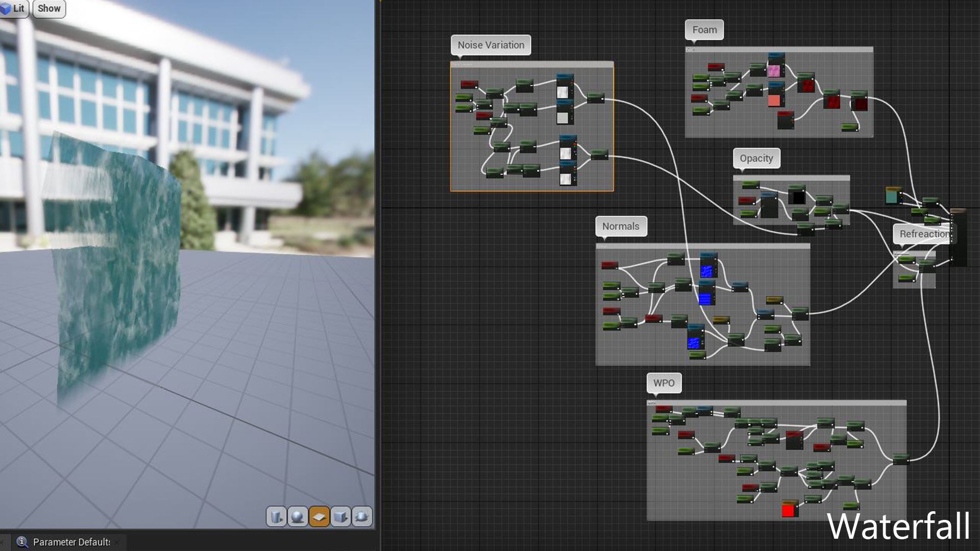This screenshot has width=980, height=551.
Task: Select the plane preview primitive
Action: coord(319,517)
